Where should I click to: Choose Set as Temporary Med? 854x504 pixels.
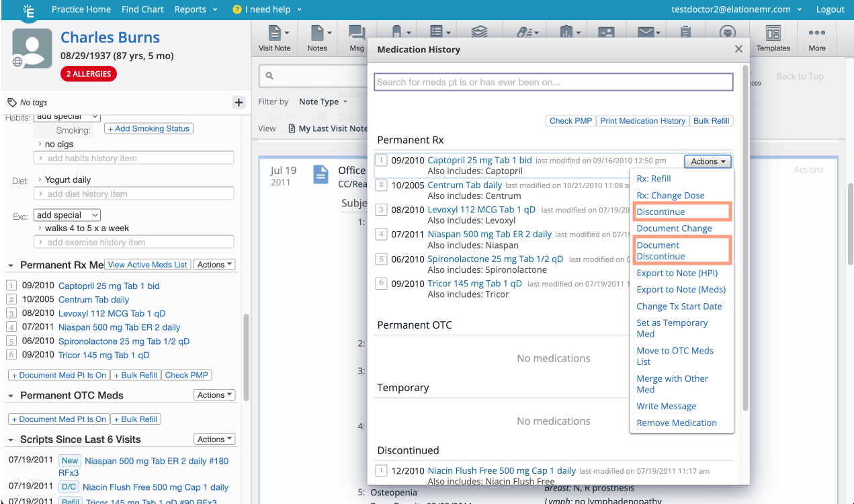coord(672,328)
